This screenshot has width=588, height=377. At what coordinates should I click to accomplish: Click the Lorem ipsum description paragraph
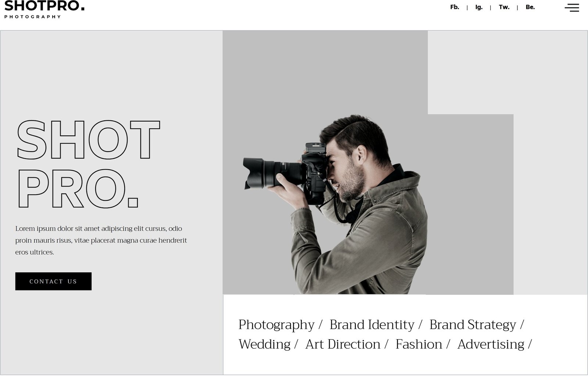(101, 240)
